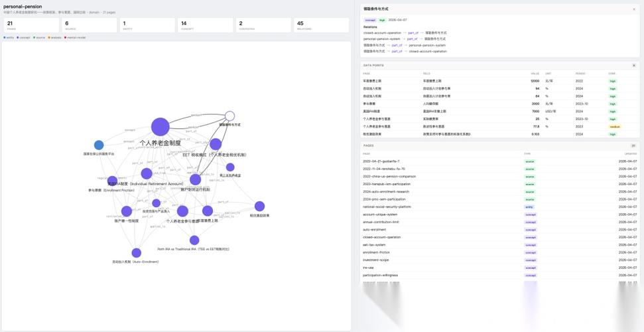Click the first part_of relation link
The image size is (644, 332).
[413, 33]
